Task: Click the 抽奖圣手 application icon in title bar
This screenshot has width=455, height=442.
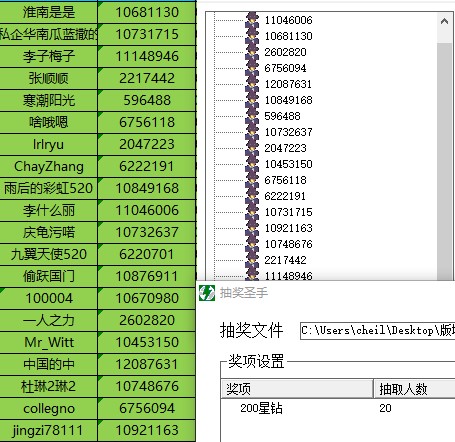Action: click(x=207, y=293)
